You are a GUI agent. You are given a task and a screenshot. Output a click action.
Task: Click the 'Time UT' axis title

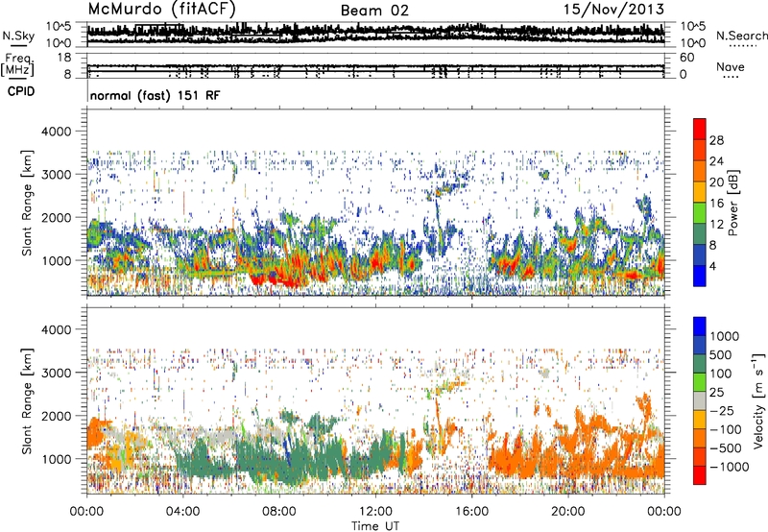click(375, 525)
